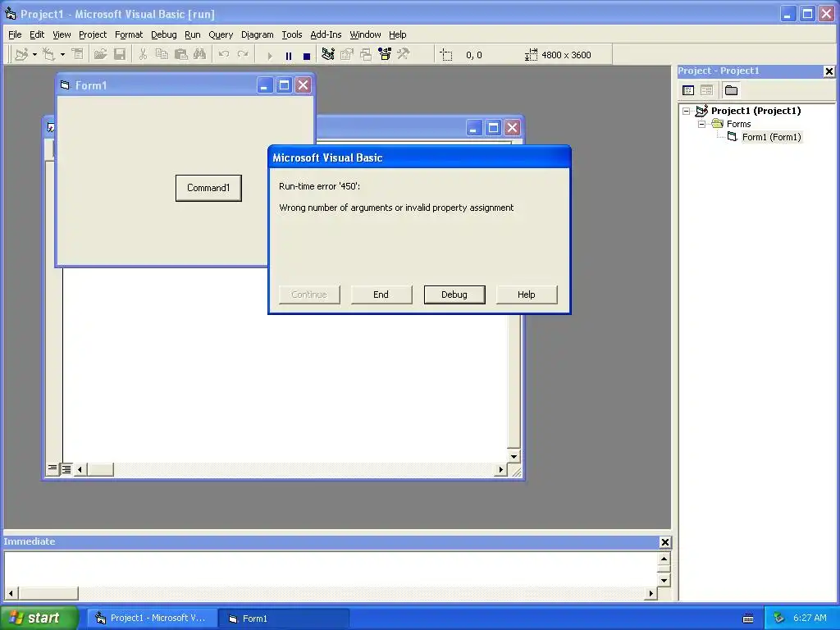The image size is (840, 630).
Task: Click the Break (pause) toolbar button
Action: click(x=289, y=55)
